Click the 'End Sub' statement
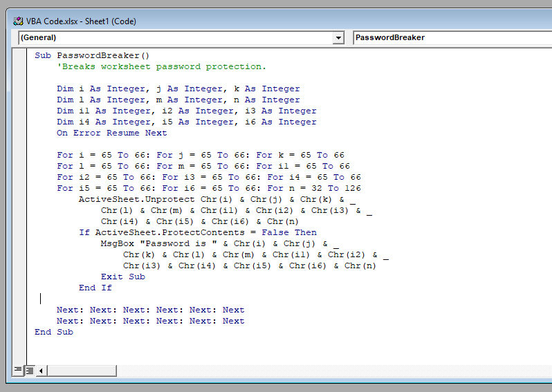552x392 pixels. point(54,332)
